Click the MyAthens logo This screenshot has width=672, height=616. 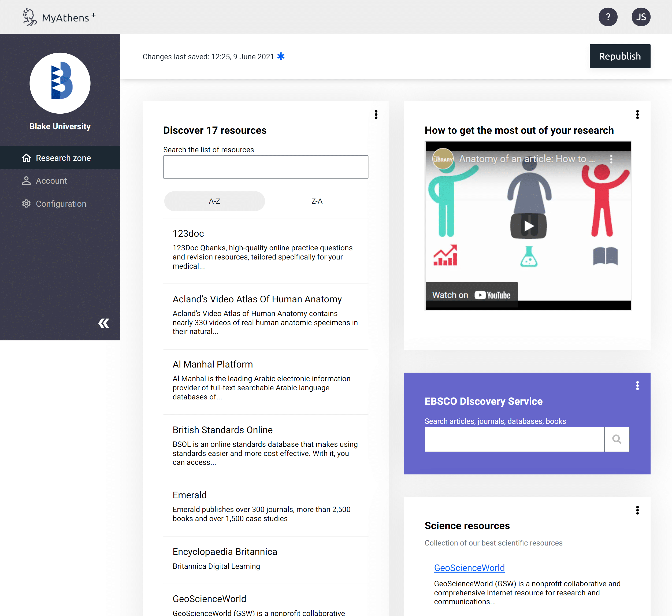coord(59,17)
